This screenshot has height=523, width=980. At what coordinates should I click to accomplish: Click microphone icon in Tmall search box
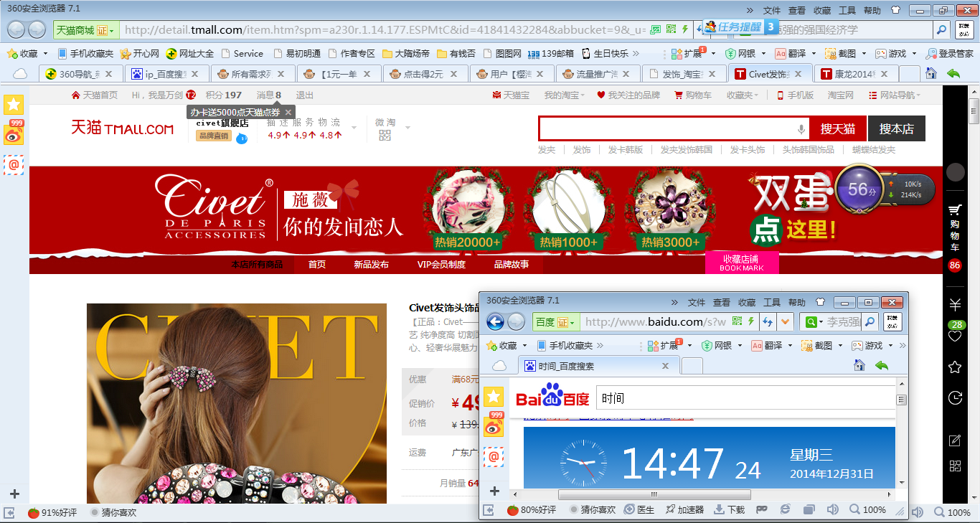pos(801,129)
